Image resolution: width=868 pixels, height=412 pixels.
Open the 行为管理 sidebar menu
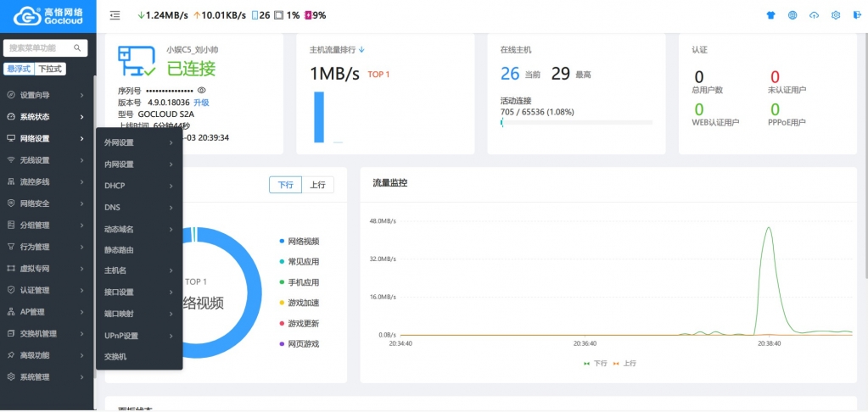[x=47, y=247]
